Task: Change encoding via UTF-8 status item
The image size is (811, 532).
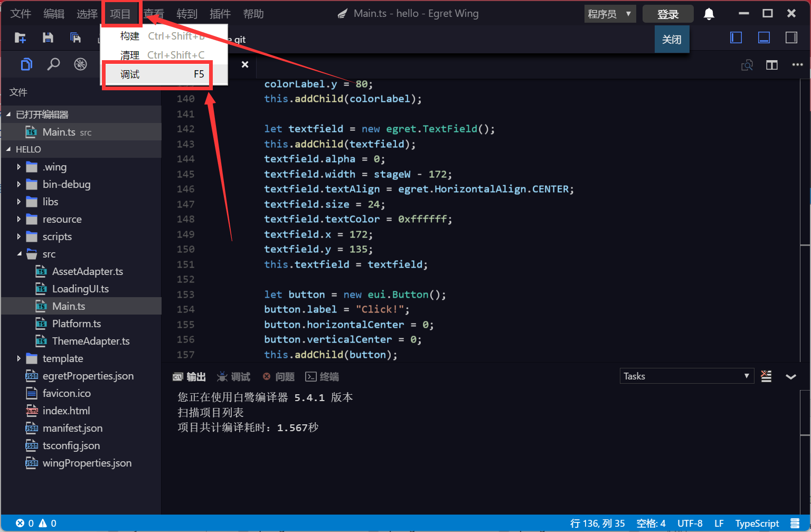Action: pyautogui.click(x=690, y=523)
